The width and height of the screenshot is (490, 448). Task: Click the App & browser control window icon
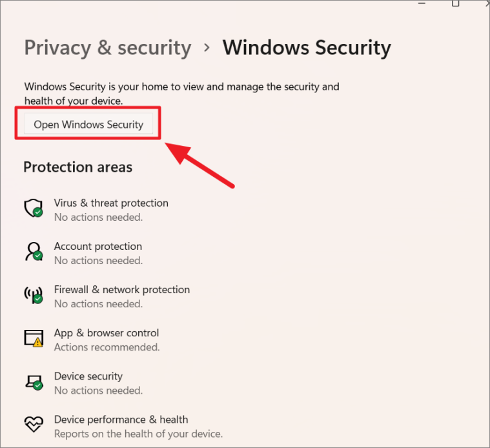pyautogui.click(x=34, y=338)
